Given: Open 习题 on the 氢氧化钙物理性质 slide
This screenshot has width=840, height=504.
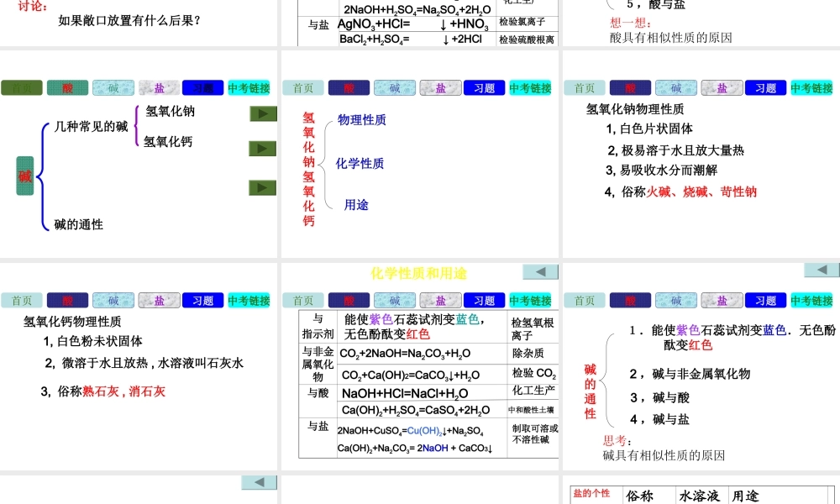Looking at the screenshot, I should 203,301.
